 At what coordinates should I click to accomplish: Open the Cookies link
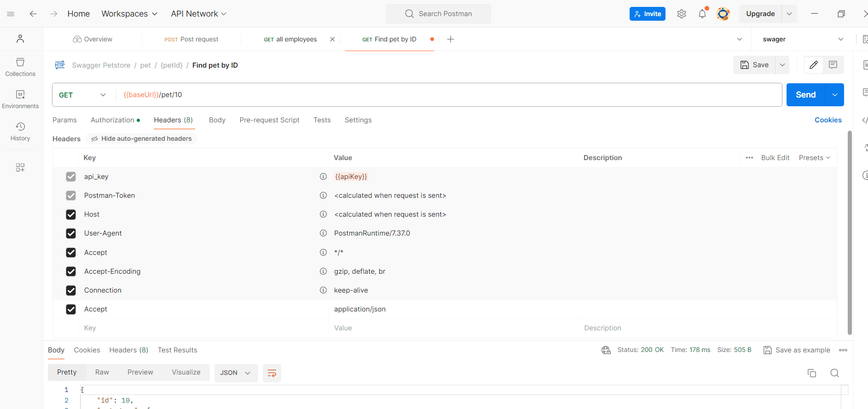pos(828,120)
